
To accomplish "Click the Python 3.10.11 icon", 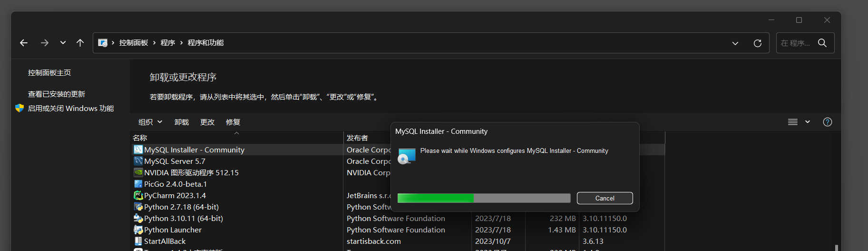I will coord(138,218).
